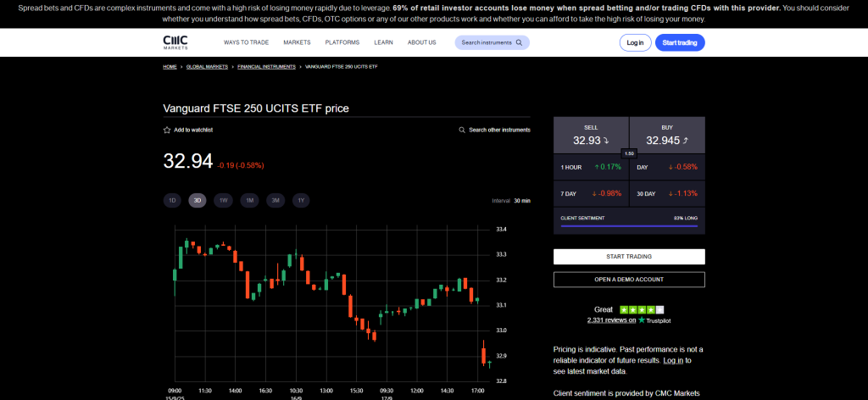Click the client sentiment progress bar

point(629,225)
